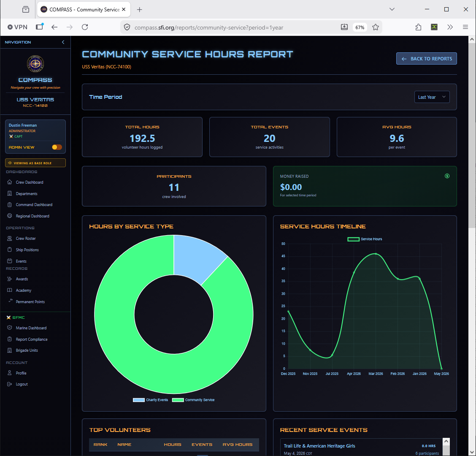Click the Awards sparkle icon

[x=9, y=279]
